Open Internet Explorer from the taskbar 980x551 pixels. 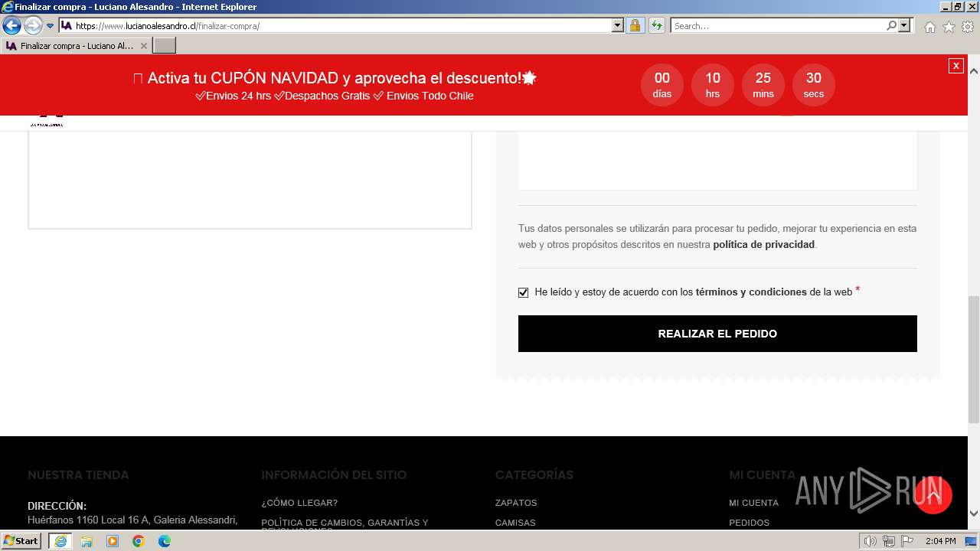(60, 541)
